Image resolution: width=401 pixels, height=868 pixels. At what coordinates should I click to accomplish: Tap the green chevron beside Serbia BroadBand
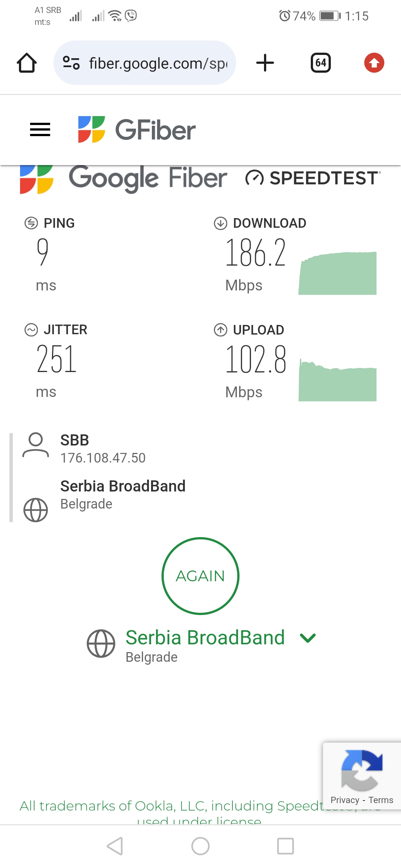pos(308,638)
